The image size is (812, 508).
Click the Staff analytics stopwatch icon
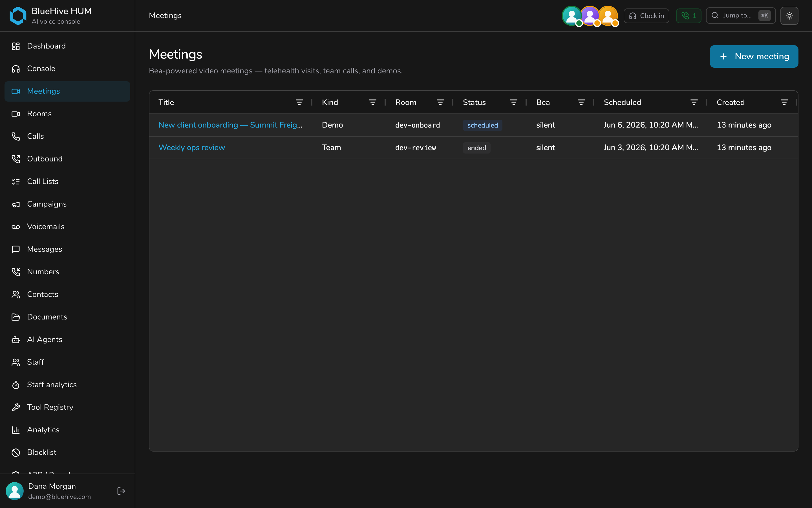16,385
